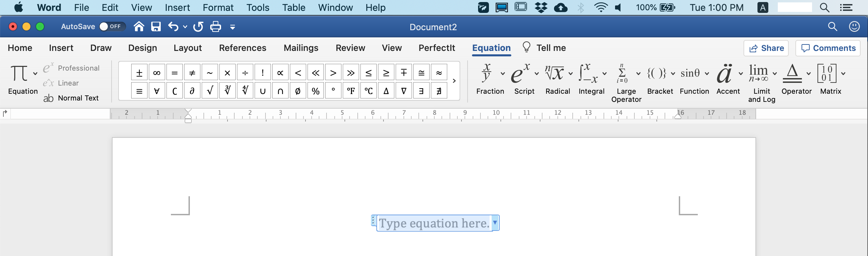Select Professional equation format
Image resolution: width=868 pixels, height=256 pixels.
tap(71, 68)
